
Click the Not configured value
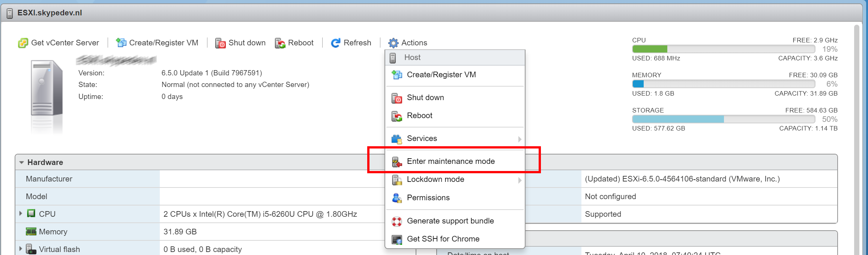610,196
